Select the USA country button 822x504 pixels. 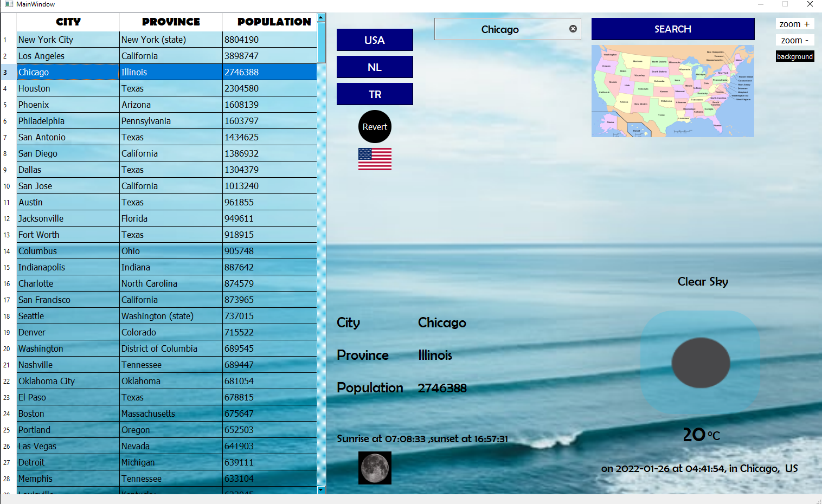[x=375, y=40]
